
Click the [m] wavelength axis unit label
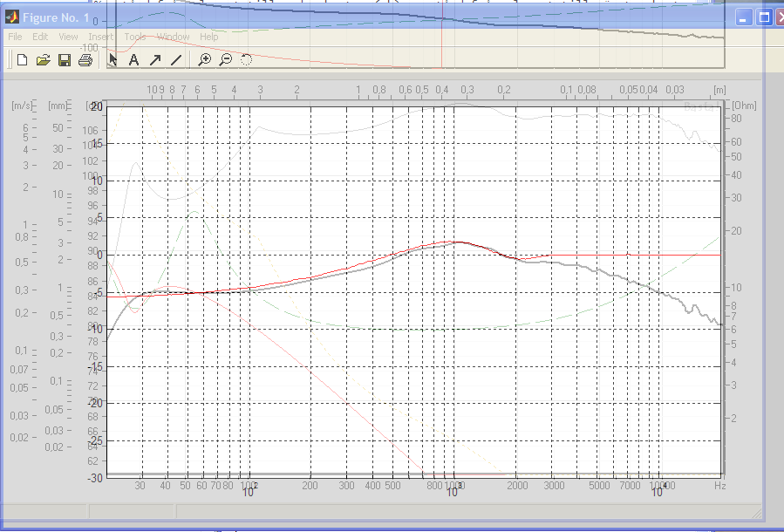tap(719, 90)
